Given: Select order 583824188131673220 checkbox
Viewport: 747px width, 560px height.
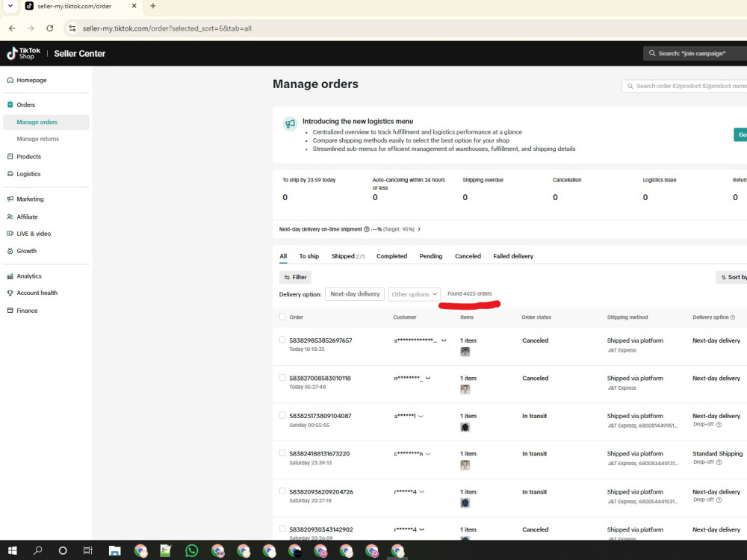Looking at the screenshot, I should 282,453.
